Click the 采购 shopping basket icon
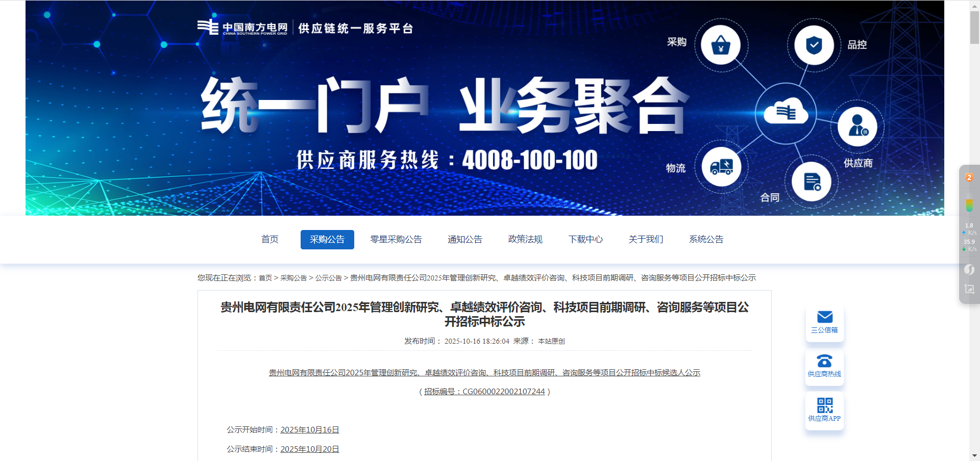This screenshot has width=980, height=461. [x=720, y=45]
